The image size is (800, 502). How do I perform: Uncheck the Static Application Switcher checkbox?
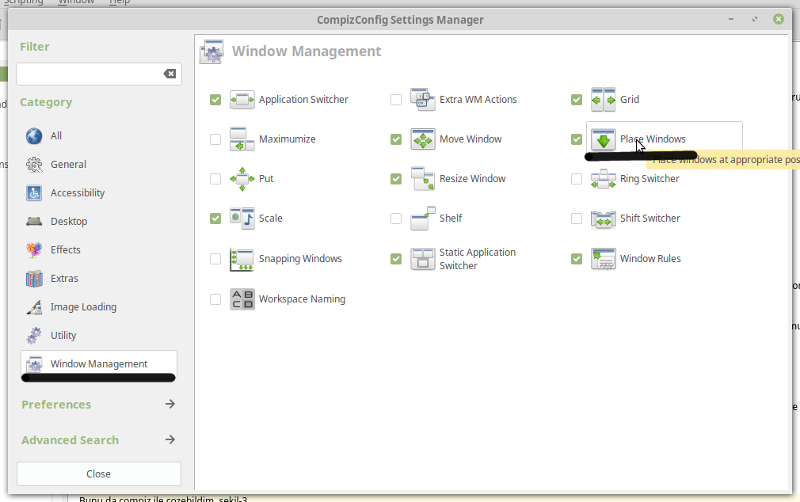pos(396,259)
